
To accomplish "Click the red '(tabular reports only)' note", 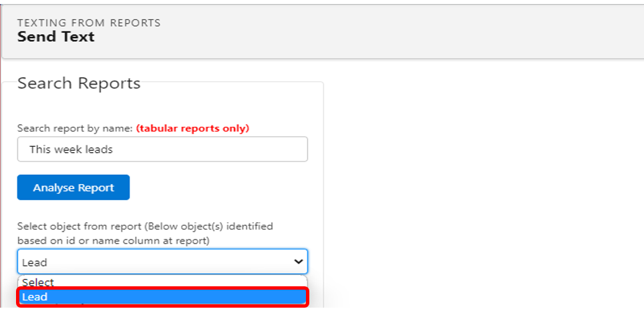I will click(192, 128).
